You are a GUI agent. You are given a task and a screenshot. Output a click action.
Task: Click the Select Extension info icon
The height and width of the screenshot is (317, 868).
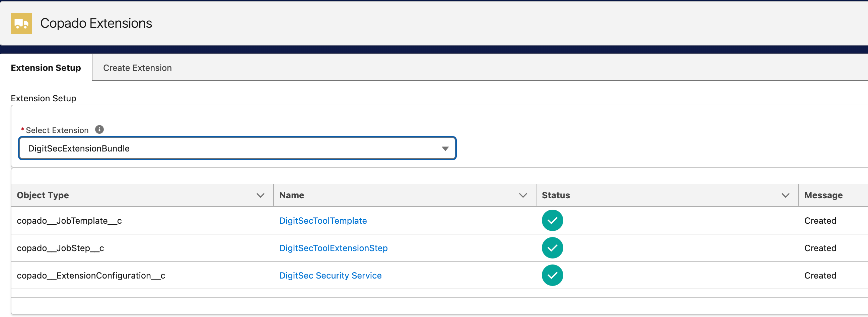(x=99, y=129)
